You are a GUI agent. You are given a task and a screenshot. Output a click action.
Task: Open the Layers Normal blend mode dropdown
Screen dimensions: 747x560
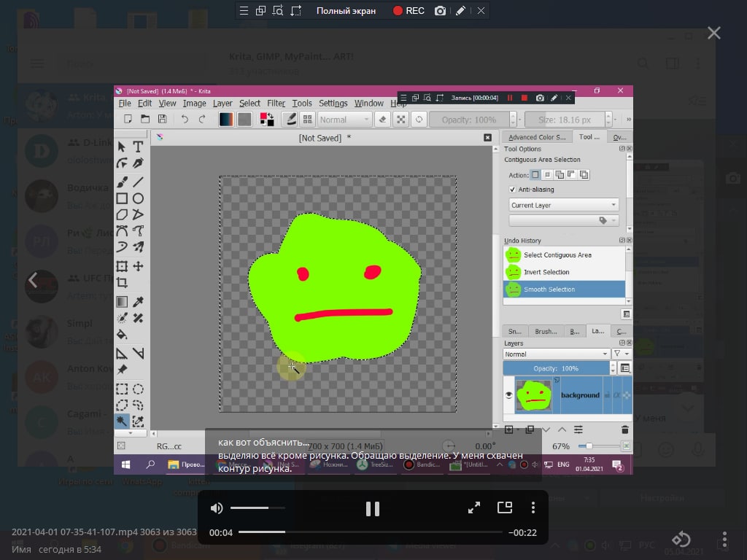click(x=556, y=354)
